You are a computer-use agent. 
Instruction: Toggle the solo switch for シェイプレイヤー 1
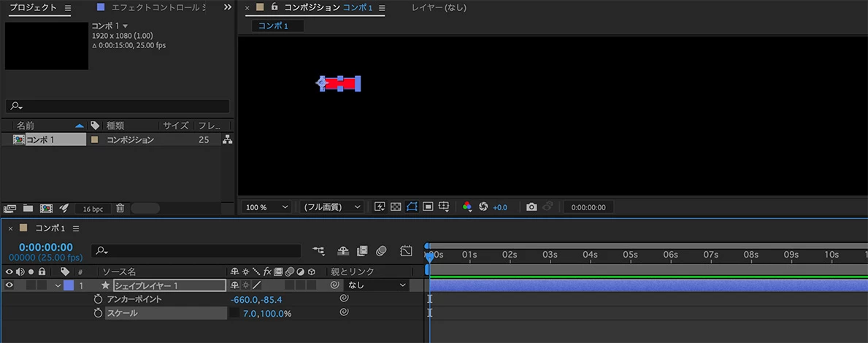(31, 285)
